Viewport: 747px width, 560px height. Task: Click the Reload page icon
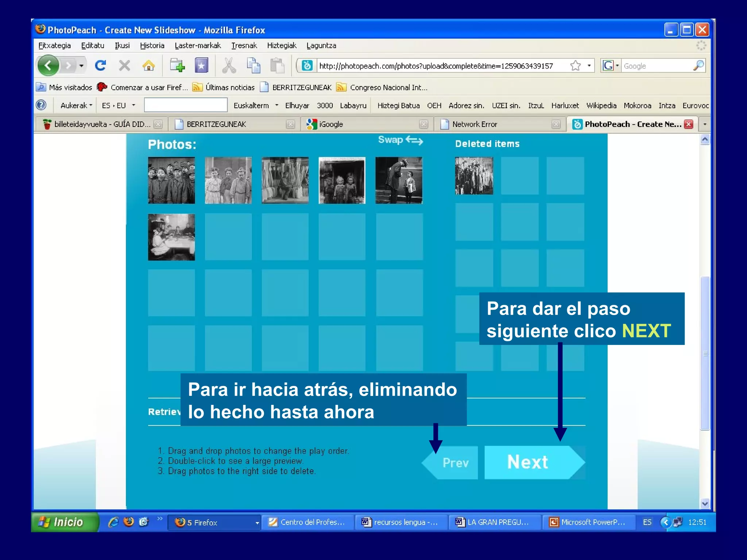click(x=100, y=66)
